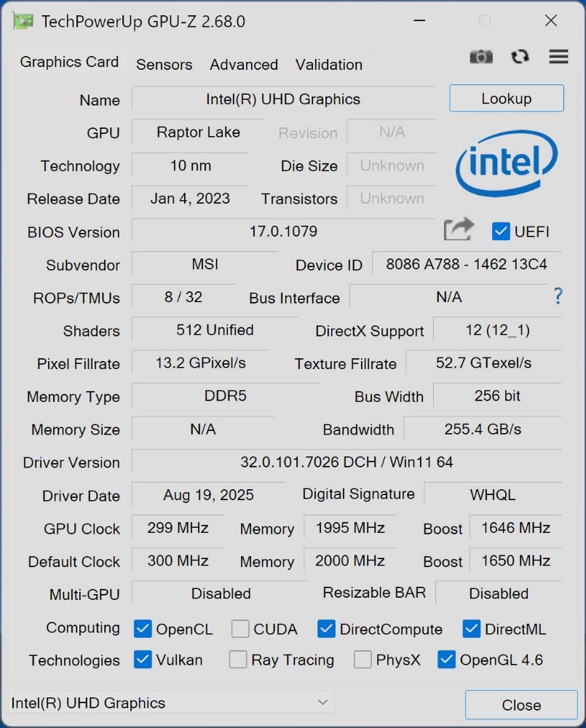Enable the CUDA checkbox
586x728 pixels.
pos(240,629)
